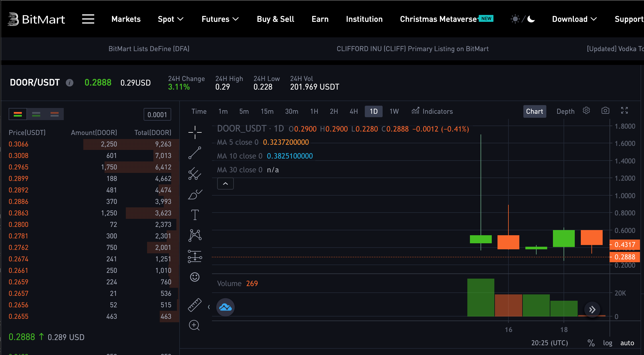Switch to the Depth chart tab
This screenshot has width=644, height=355.
566,111
